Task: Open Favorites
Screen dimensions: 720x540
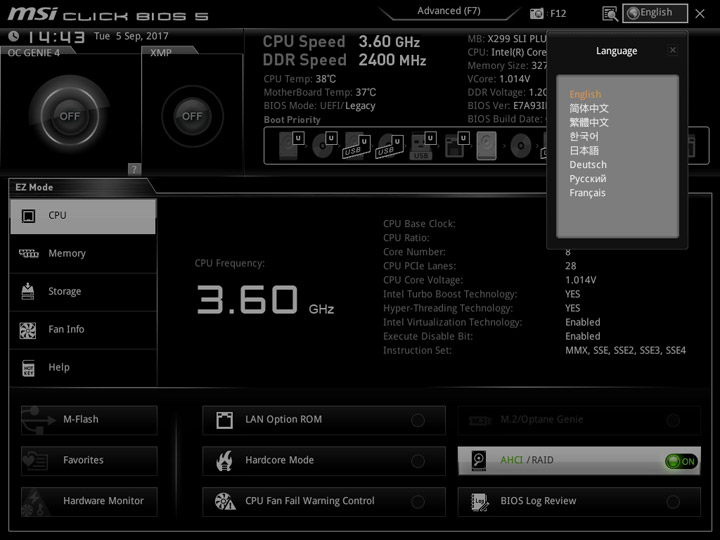Action: [x=89, y=461]
